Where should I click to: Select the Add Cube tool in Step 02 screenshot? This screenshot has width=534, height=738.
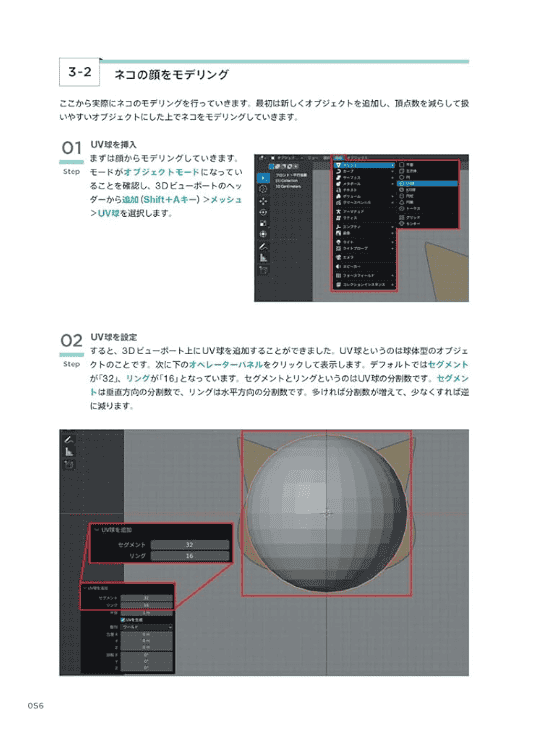coord(69,465)
